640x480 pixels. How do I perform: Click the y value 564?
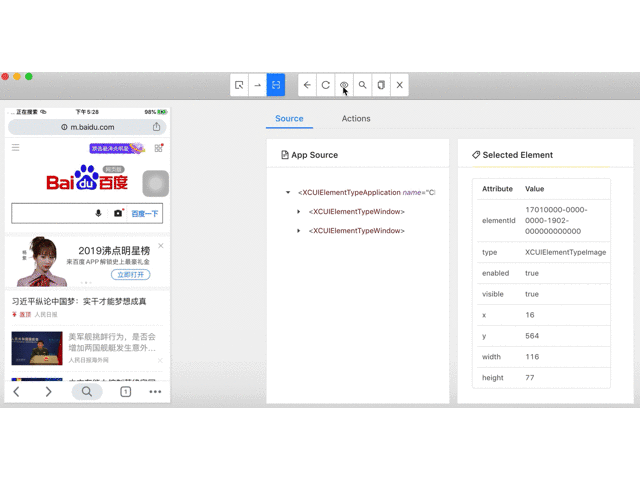click(532, 336)
